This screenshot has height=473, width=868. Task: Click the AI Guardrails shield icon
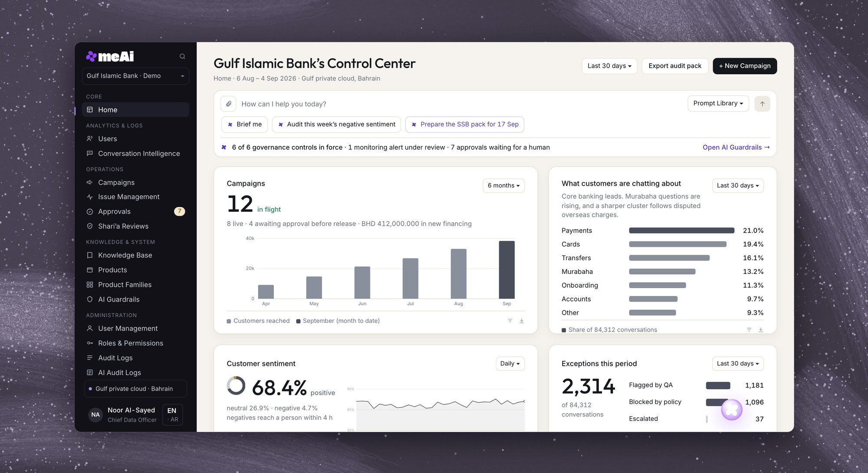point(90,299)
